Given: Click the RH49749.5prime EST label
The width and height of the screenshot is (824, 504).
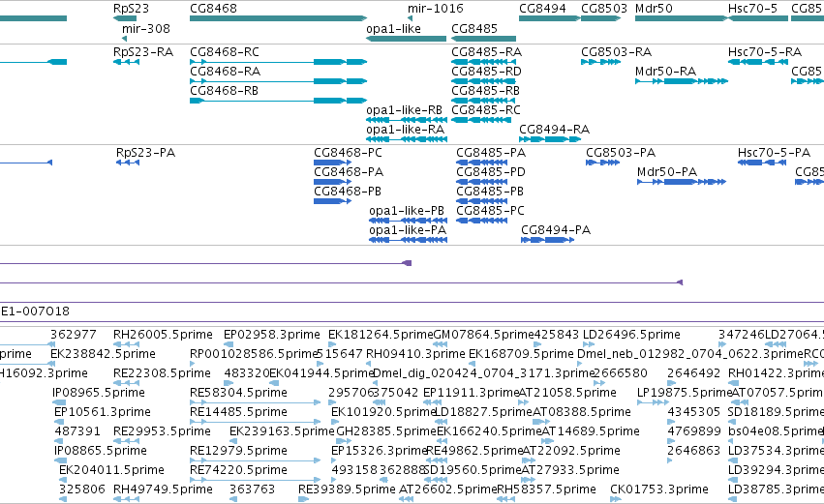Looking at the screenshot, I should click(163, 489).
